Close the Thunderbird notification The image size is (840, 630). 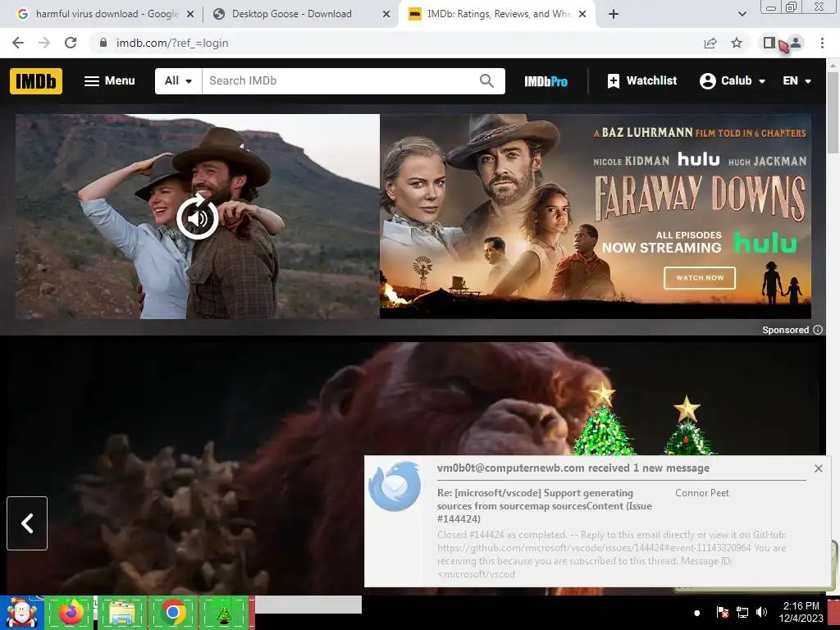[x=818, y=468]
